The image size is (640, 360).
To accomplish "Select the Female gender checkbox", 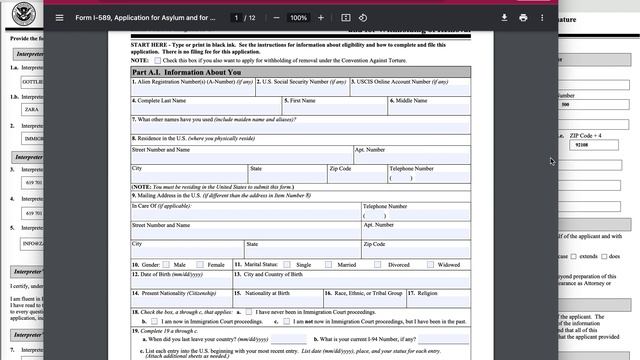I will 200,264.
